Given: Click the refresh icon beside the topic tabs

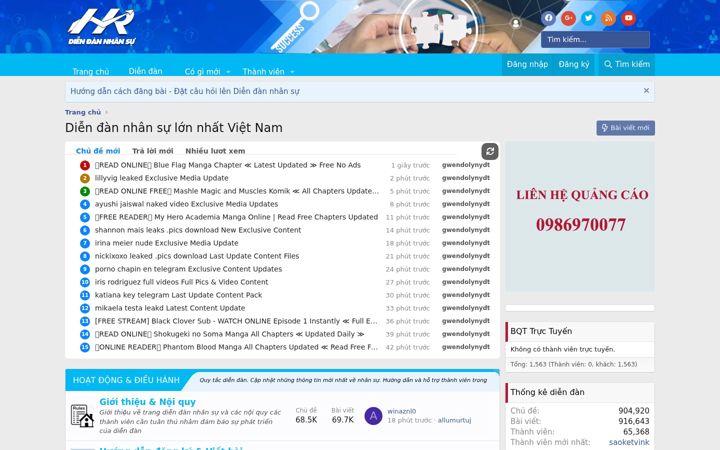Looking at the screenshot, I should coord(490,151).
